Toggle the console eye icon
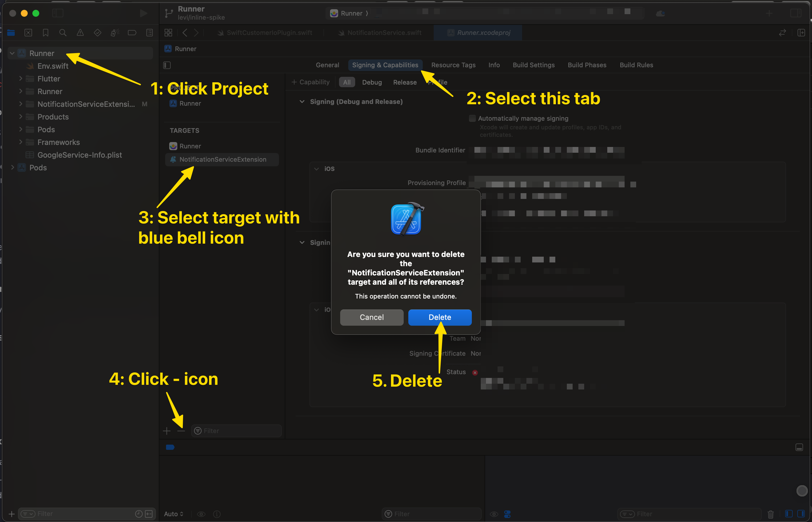The image size is (812, 522). point(494,514)
